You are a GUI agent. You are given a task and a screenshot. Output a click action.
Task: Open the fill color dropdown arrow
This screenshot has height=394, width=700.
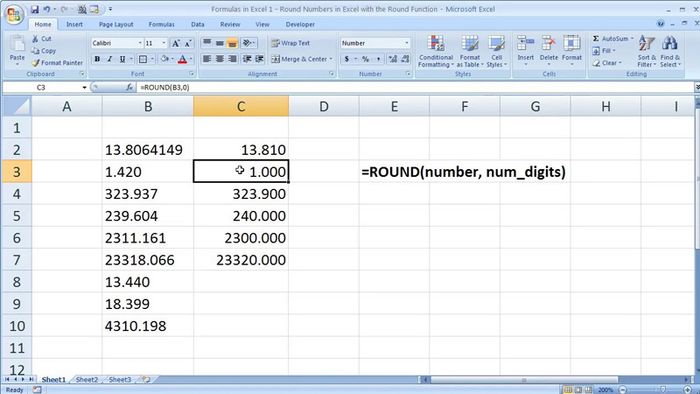pyautogui.click(x=172, y=59)
